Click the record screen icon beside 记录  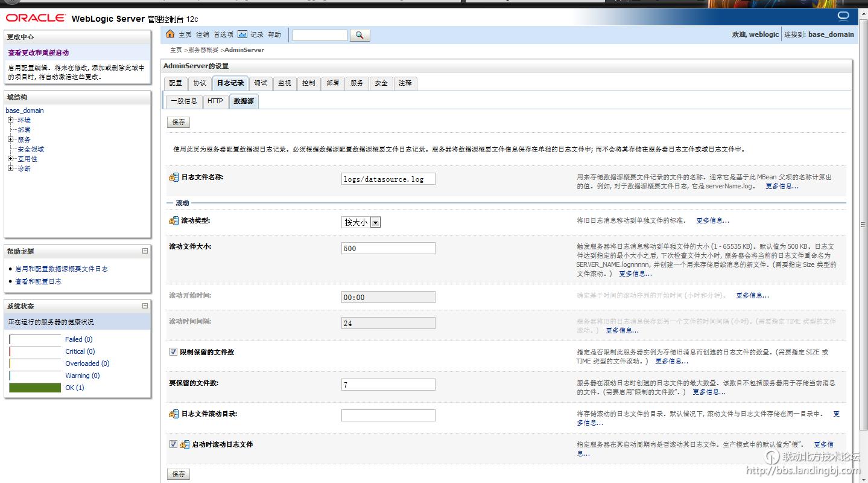(x=244, y=35)
